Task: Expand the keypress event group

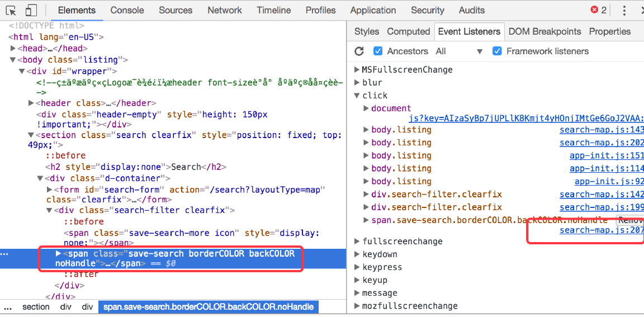Action: pyautogui.click(x=357, y=267)
